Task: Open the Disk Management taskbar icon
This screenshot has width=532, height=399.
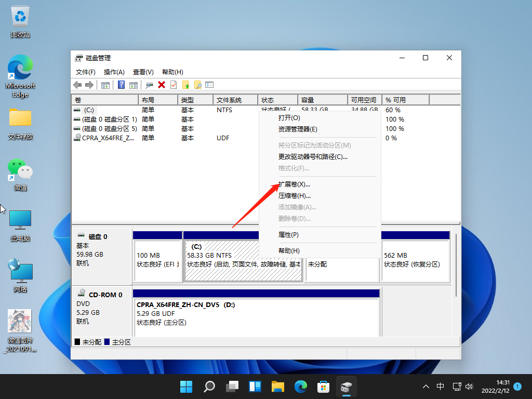Action: (346, 387)
